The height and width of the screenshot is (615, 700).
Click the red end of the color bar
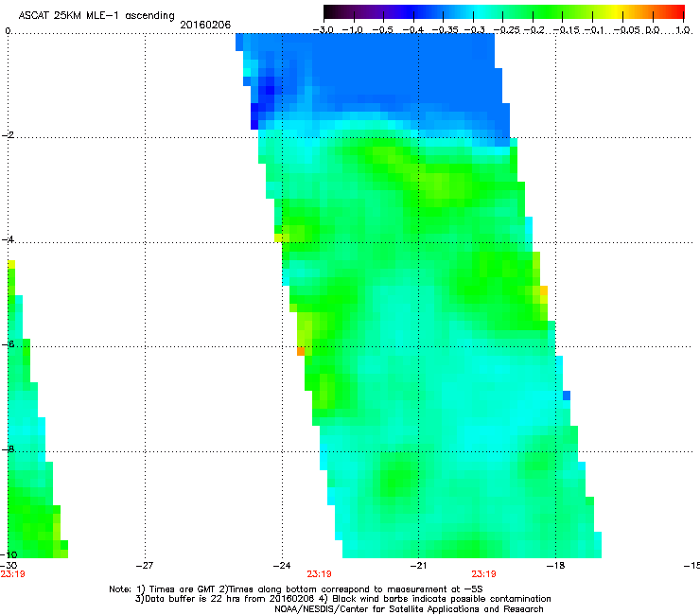point(680,12)
